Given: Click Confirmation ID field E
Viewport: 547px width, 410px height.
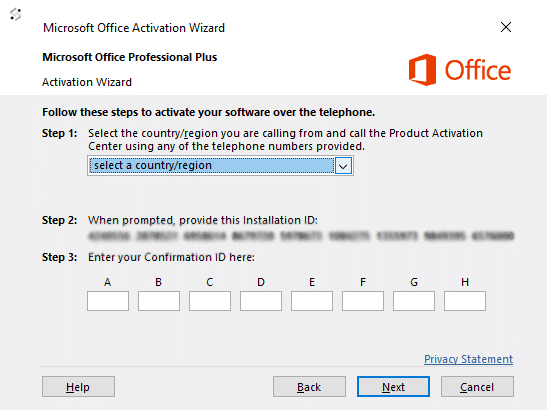Looking at the screenshot, I should (x=312, y=301).
